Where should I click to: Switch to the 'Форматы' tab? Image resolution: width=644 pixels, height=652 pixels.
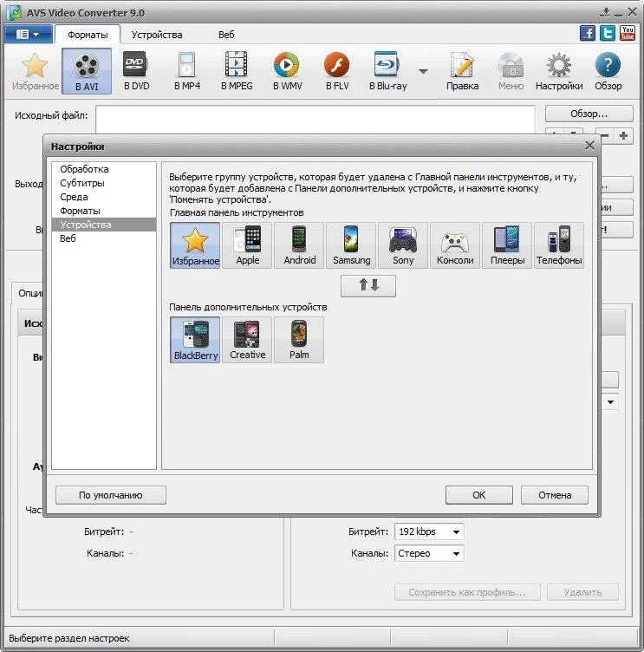coord(88,35)
